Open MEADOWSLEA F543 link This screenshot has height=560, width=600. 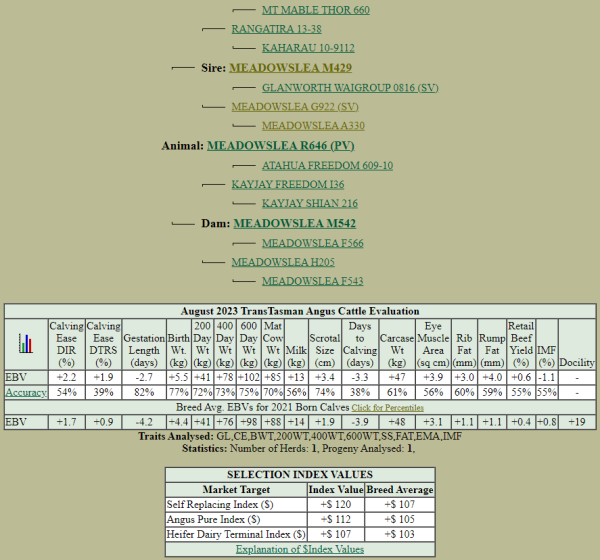313,281
